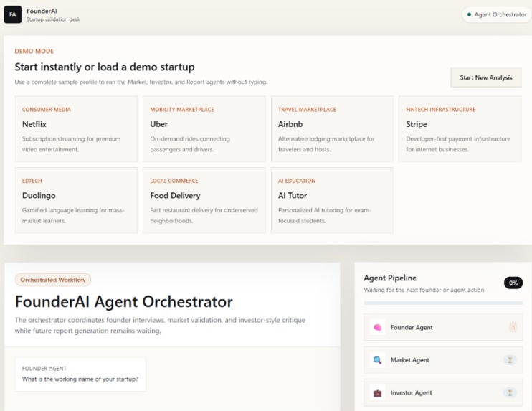The width and height of the screenshot is (532, 411).
Task: Click the 0% progress badge
Action: (x=513, y=283)
